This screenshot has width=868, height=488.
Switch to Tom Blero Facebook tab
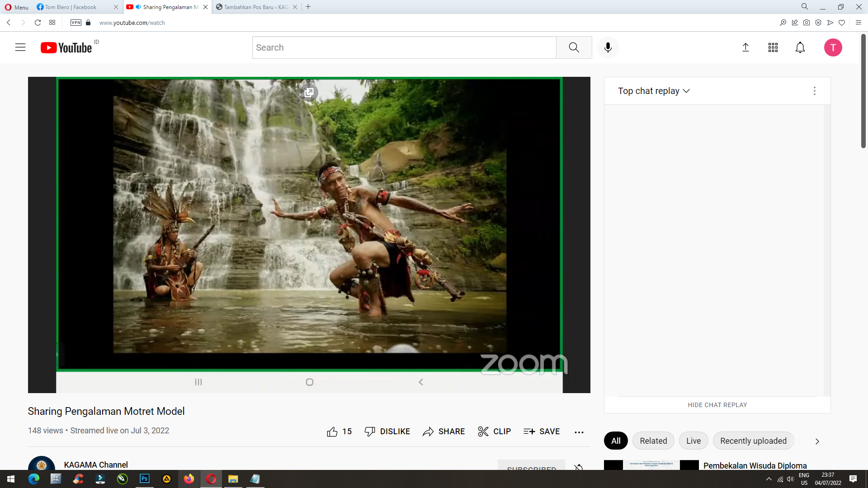tap(71, 7)
